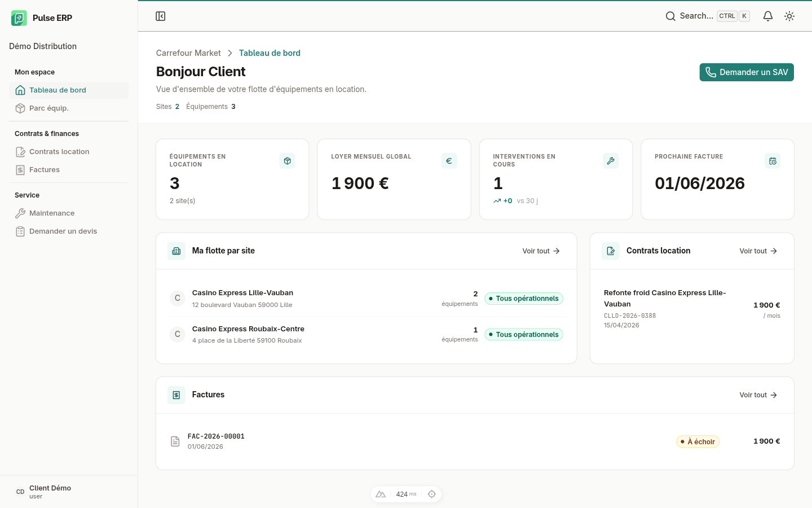Click the 424 ms performance indicator
Screen dimensions: 812x508
(x=406, y=494)
